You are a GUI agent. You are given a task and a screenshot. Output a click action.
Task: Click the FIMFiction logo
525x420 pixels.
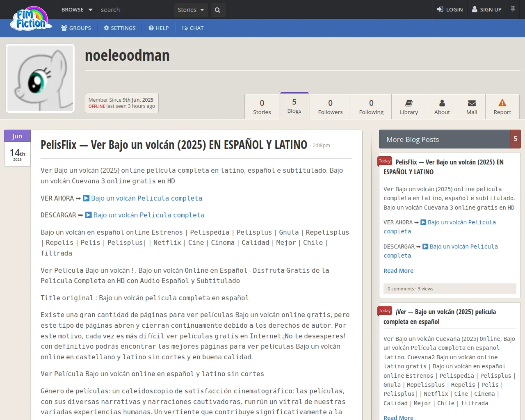click(x=31, y=19)
